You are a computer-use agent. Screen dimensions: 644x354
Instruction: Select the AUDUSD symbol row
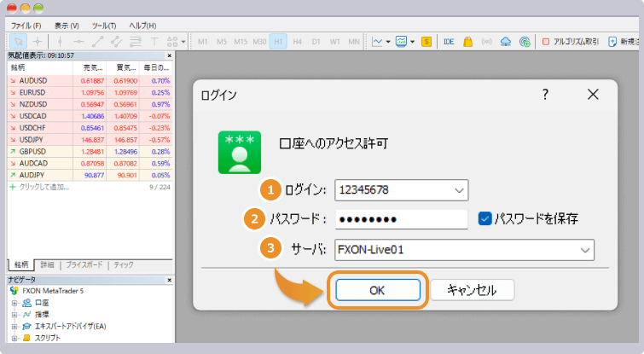click(x=90, y=80)
